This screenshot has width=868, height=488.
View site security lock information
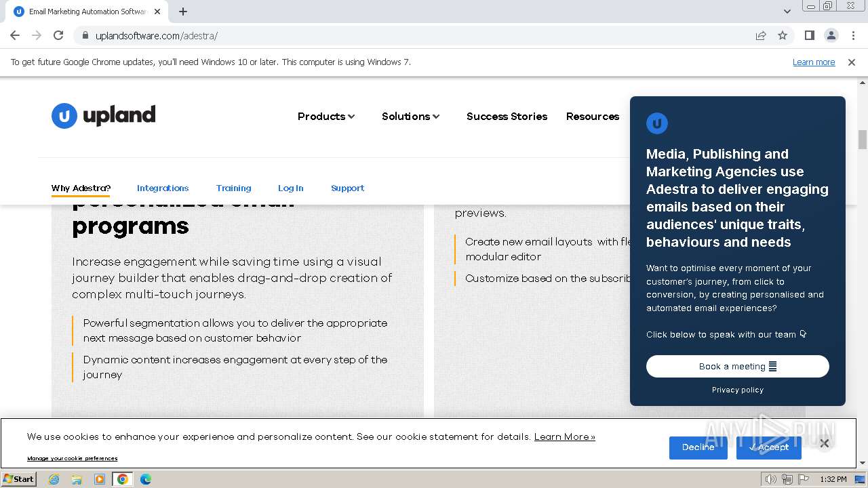pos(85,35)
